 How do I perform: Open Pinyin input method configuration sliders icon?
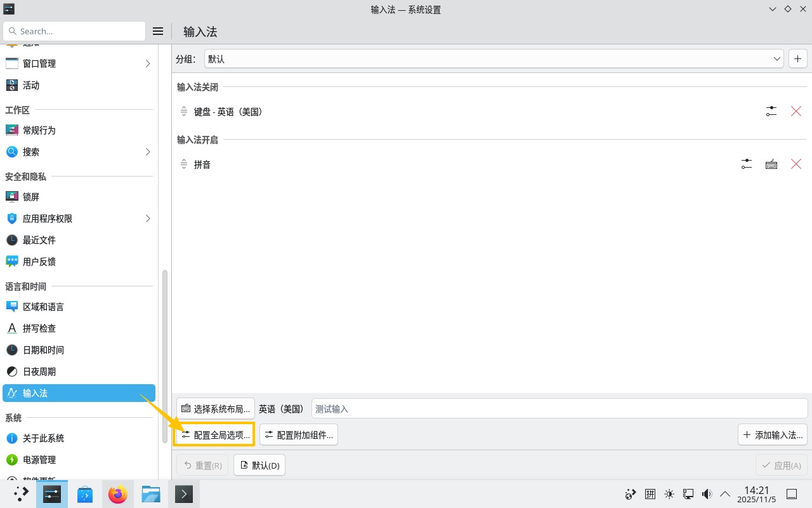click(746, 164)
